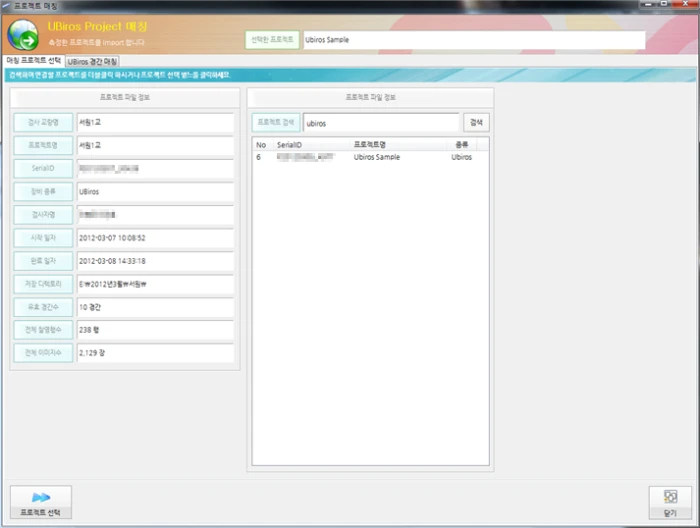Click the globe import icon in header

point(23,35)
